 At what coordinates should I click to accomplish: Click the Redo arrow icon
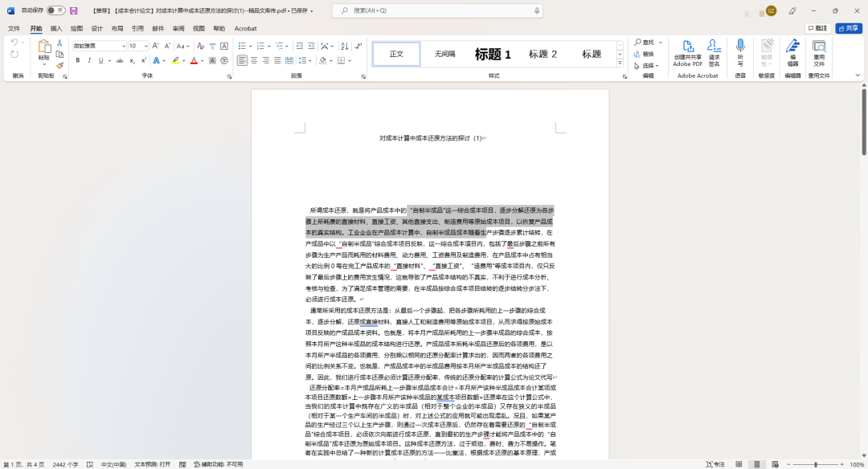point(14,54)
